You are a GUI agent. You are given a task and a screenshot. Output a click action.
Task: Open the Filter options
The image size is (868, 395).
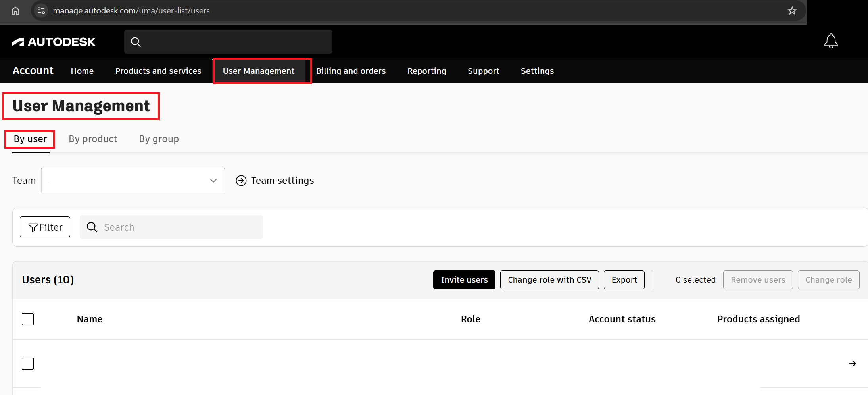tap(45, 227)
